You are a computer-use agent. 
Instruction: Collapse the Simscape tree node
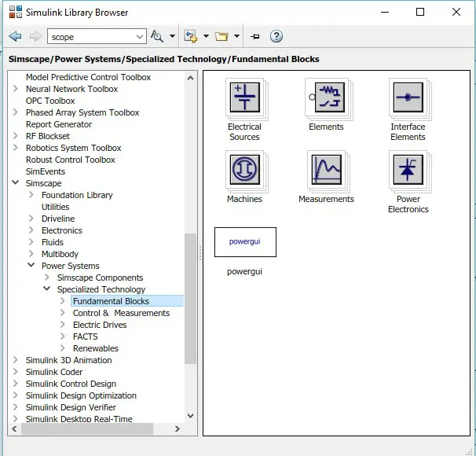click(16, 183)
